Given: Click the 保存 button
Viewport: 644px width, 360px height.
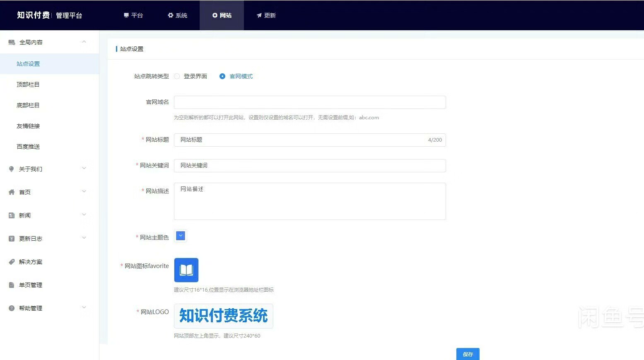Looking at the screenshot, I should pos(468,354).
